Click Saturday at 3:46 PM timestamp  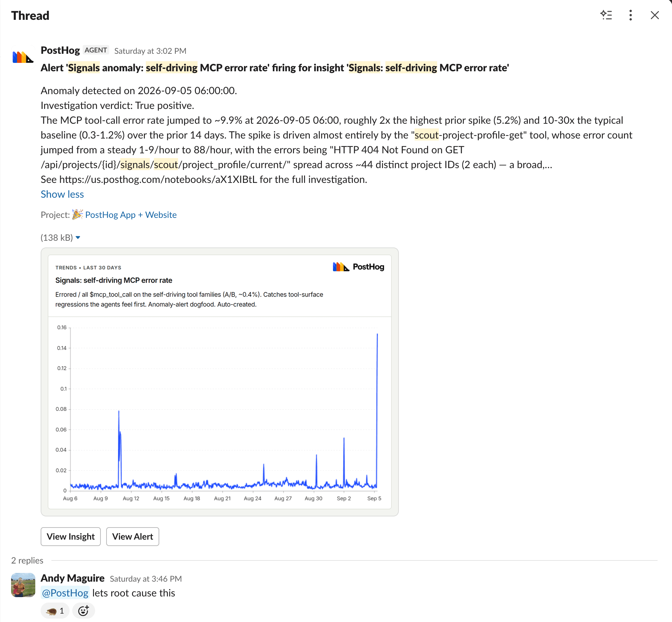coord(146,579)
